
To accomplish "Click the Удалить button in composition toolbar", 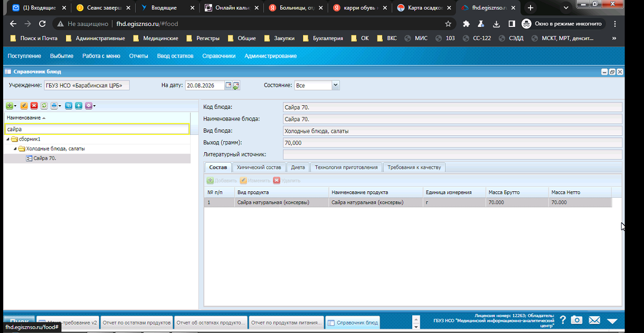I will click(x=287, y=181).
